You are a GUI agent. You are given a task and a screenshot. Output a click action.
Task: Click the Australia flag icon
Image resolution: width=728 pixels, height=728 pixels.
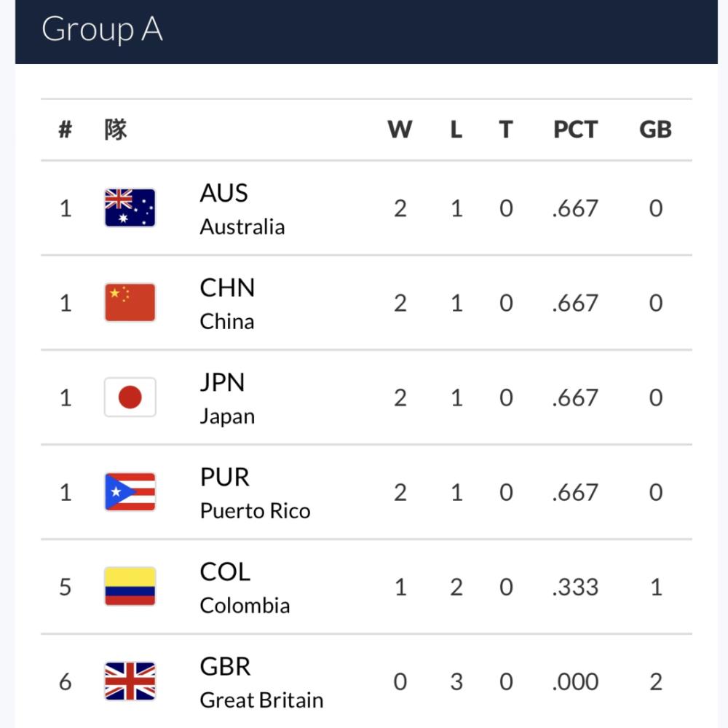pos(130,207)
